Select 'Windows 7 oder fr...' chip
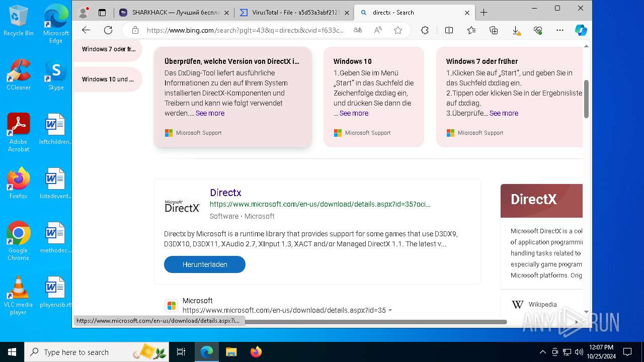This screenshot has width=644, height=362. (x=108, y=49)
